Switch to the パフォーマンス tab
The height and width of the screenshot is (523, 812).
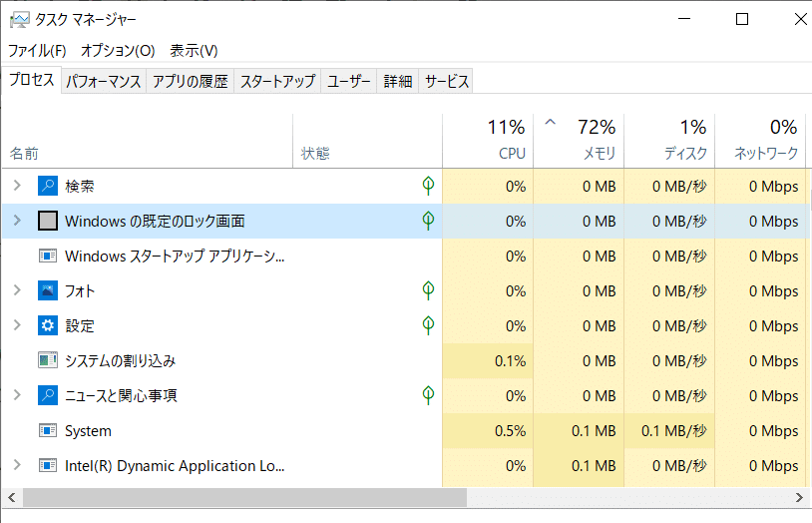(x=104, y=82)
